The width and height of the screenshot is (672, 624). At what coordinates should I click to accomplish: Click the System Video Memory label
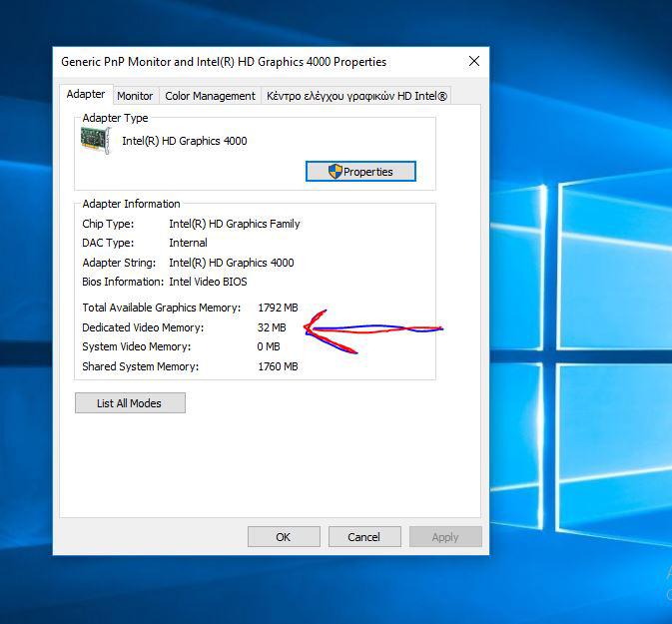coord(136,346)
